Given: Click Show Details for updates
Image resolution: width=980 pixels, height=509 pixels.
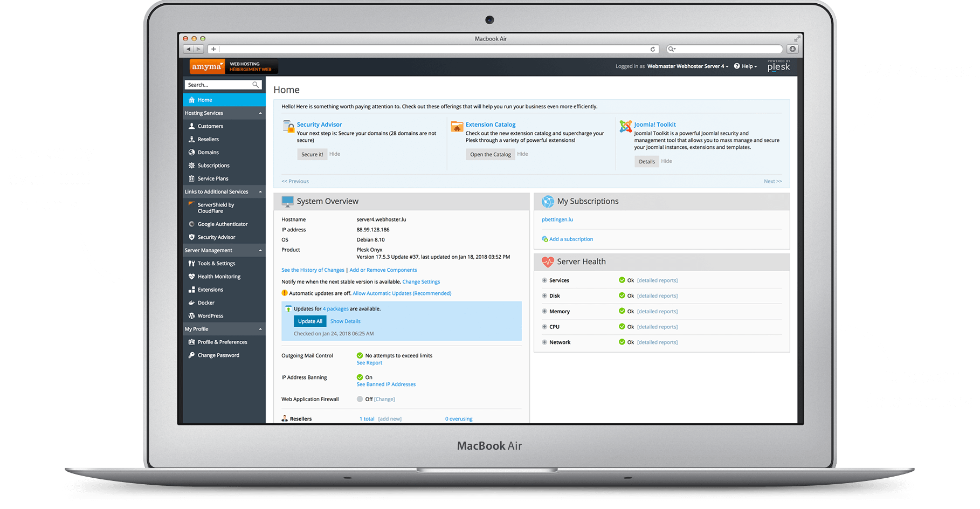Looking at the screenshot, I should 346,321.
